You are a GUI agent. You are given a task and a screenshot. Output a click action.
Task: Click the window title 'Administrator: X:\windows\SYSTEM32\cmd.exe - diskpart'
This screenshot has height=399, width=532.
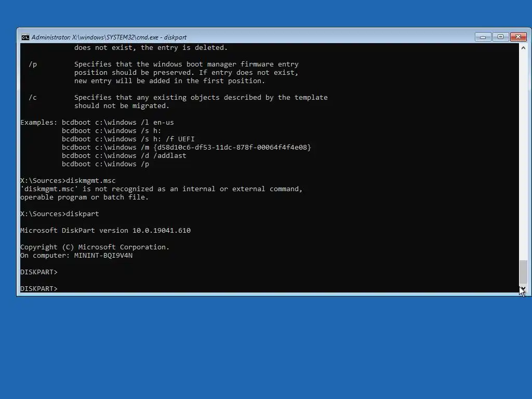[x=109, y=37]
